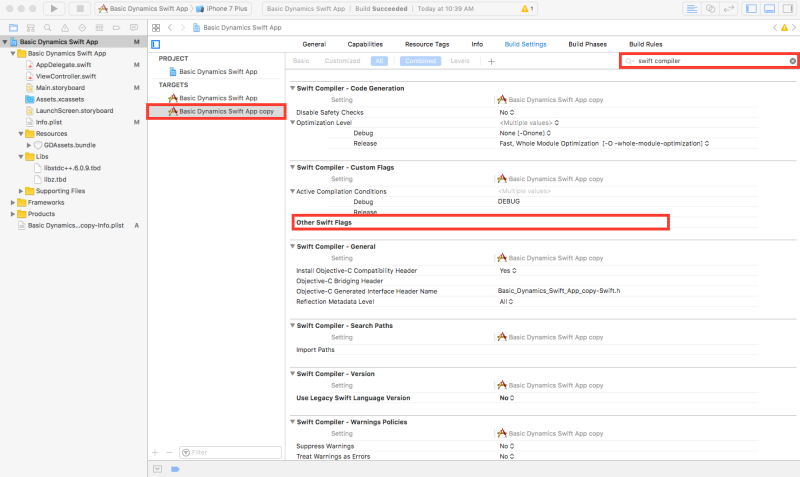Select Combined settings view

[x=420, y=61]
